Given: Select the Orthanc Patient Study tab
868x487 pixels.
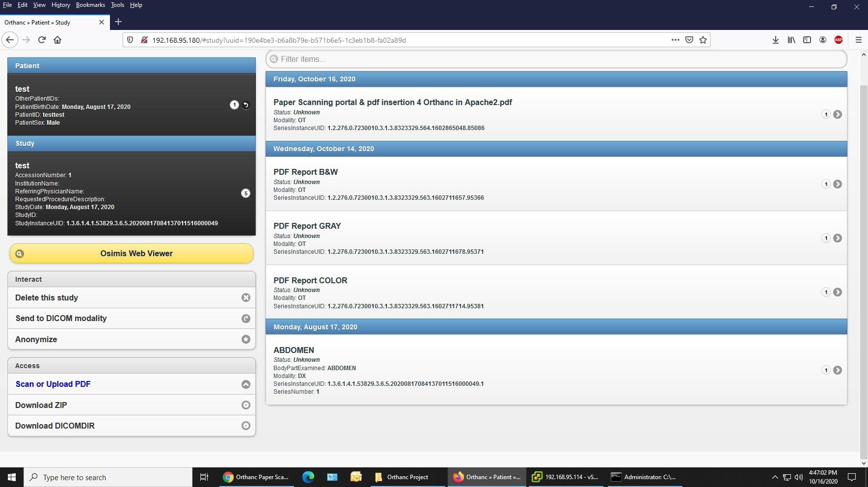Looking at the screenshot, I should [54, 22].
